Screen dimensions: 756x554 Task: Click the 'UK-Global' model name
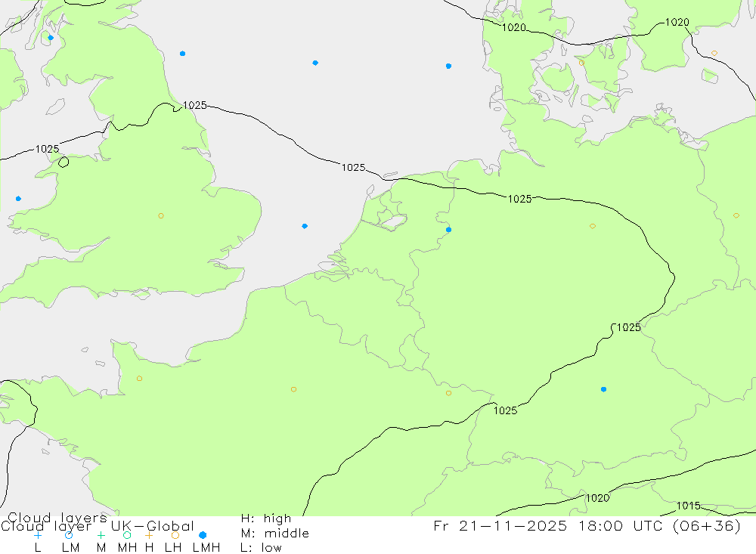coord(153,526)
